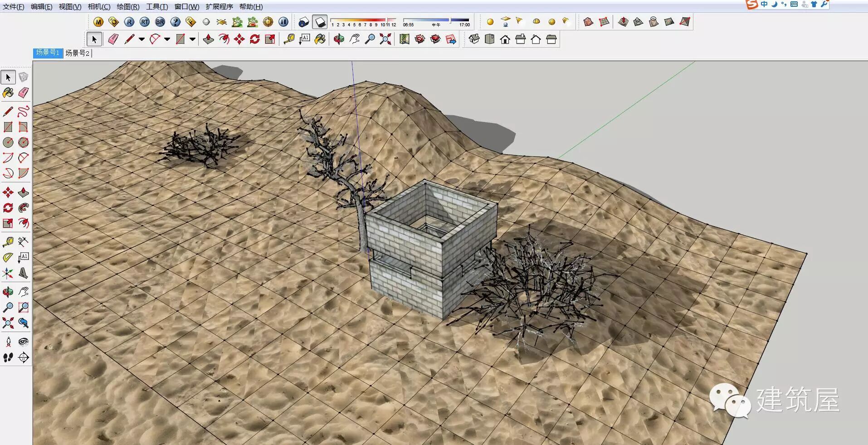Open the 扩展程序 menu
Image resolution: width=868 pixels, height=445 pixels.
(x=219, y=7)
